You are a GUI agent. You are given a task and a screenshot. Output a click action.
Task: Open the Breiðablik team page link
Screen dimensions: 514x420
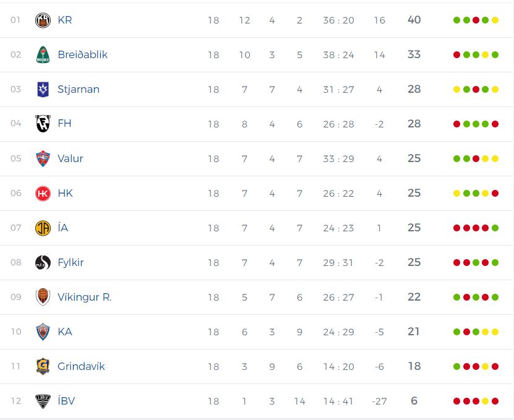(83, 54)
